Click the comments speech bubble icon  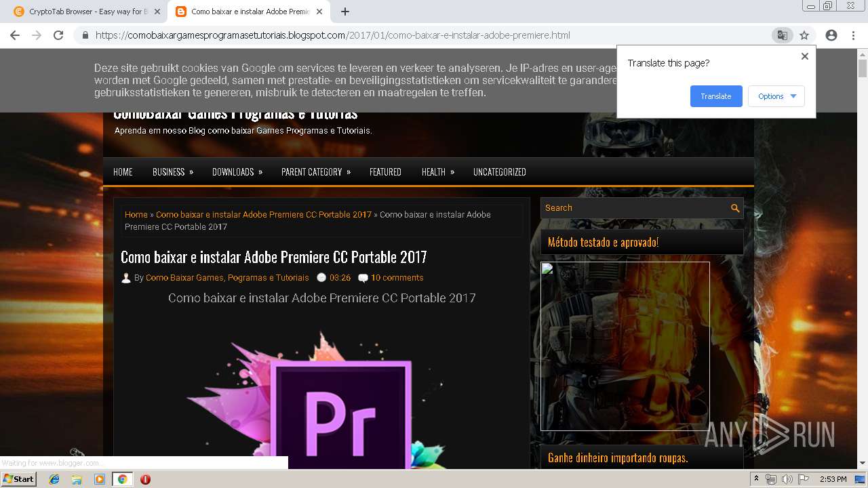(363, 278)
